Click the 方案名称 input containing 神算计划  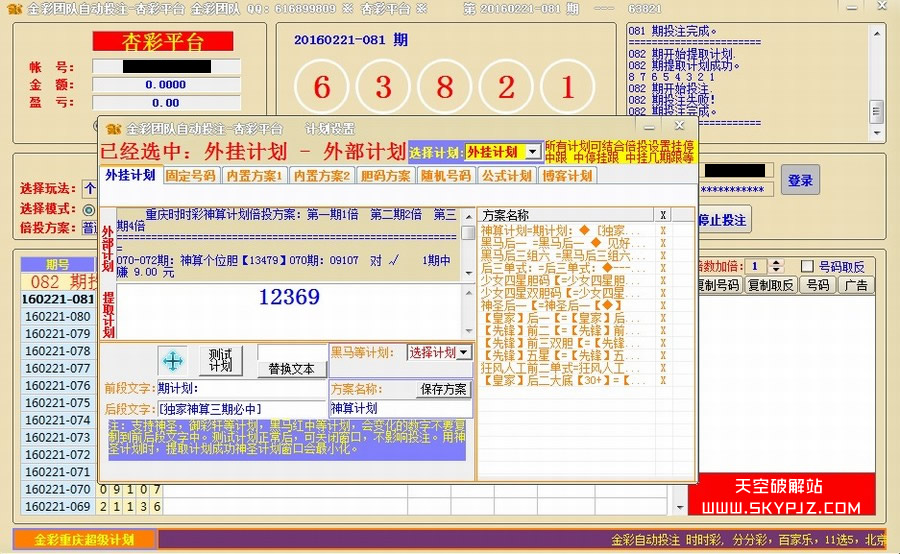point(401,408)
